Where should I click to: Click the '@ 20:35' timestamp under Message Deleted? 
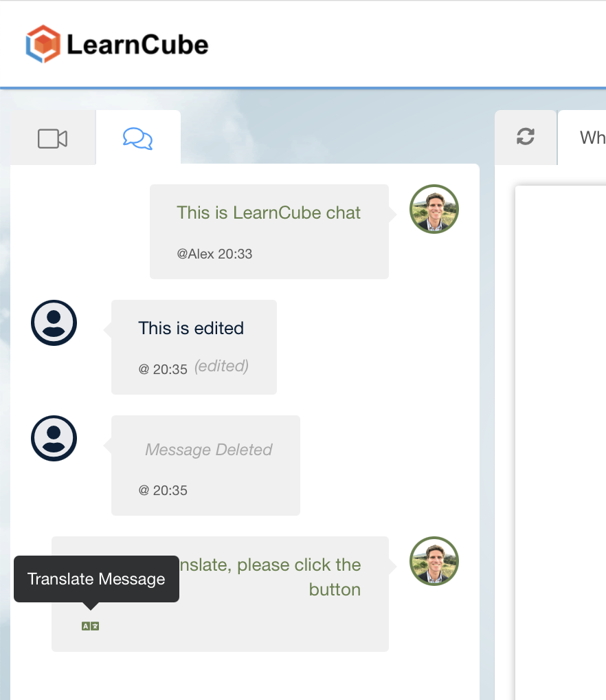163,490
